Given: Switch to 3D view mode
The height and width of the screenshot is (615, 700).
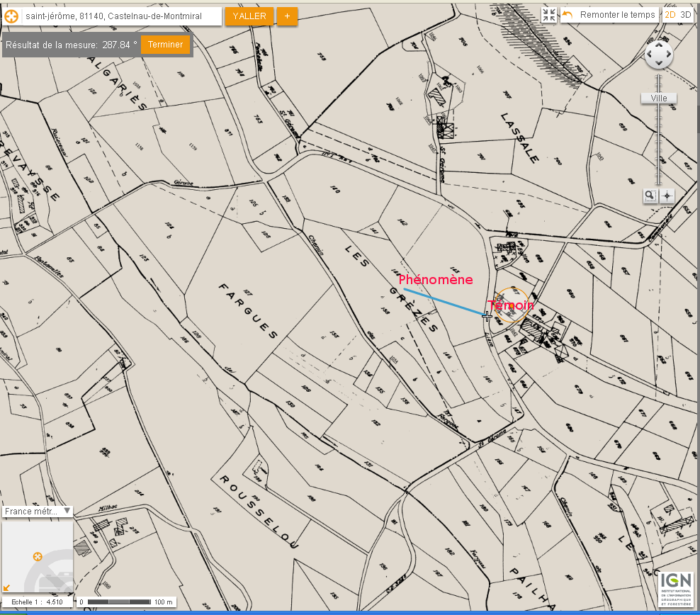Looking at the screenshot, I should click(x=685, y=15).
